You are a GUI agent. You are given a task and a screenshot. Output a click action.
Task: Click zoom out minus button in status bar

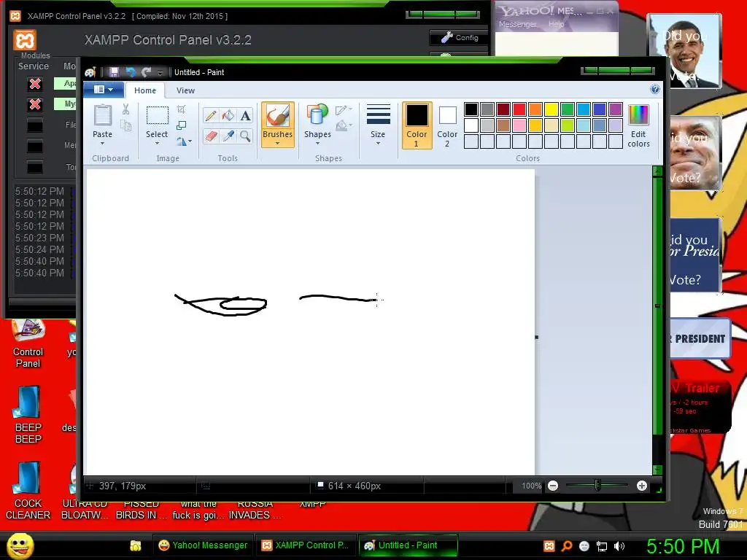[553, 486]
